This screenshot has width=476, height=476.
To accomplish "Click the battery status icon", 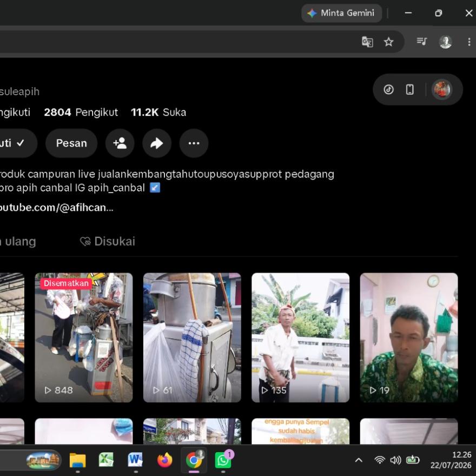I will [x=413, y=460].
